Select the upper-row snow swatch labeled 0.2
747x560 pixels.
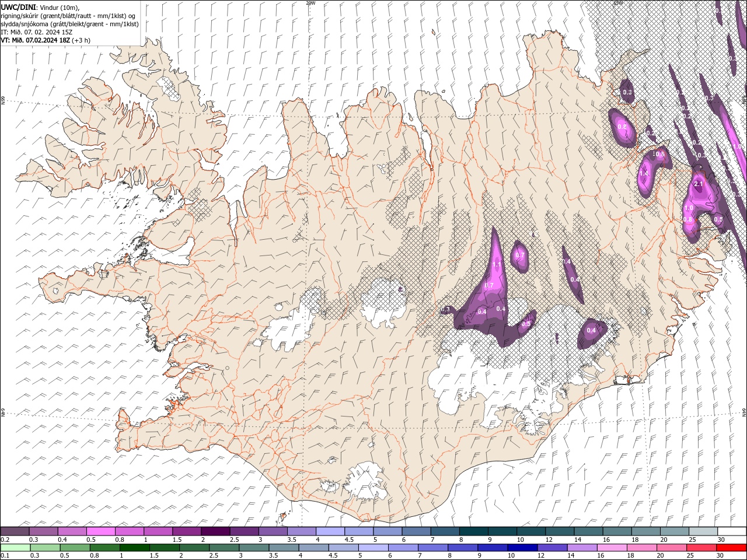[15, 531]
